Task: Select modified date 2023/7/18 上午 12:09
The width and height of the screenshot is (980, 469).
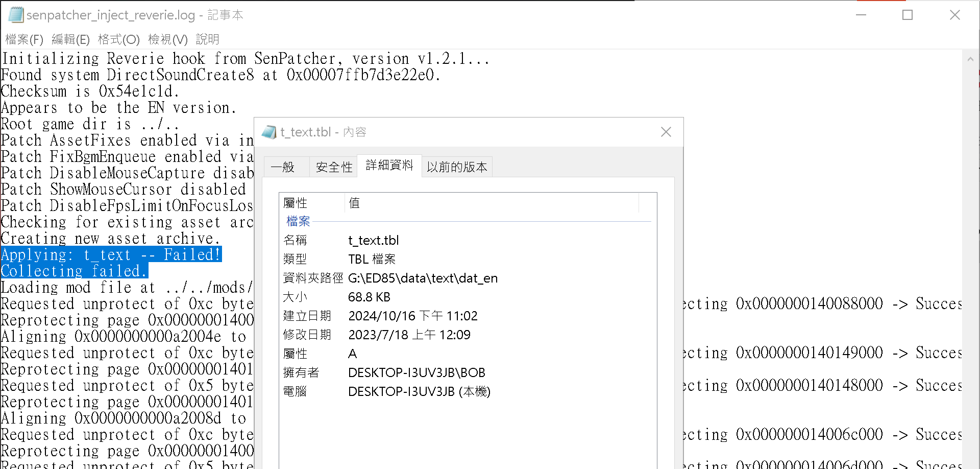Action: point(409,335)
